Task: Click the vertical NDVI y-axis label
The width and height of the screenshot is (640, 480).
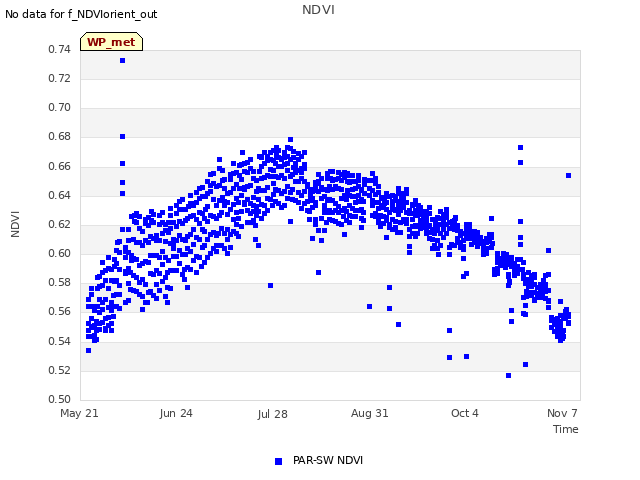Action: click(15, 224)
